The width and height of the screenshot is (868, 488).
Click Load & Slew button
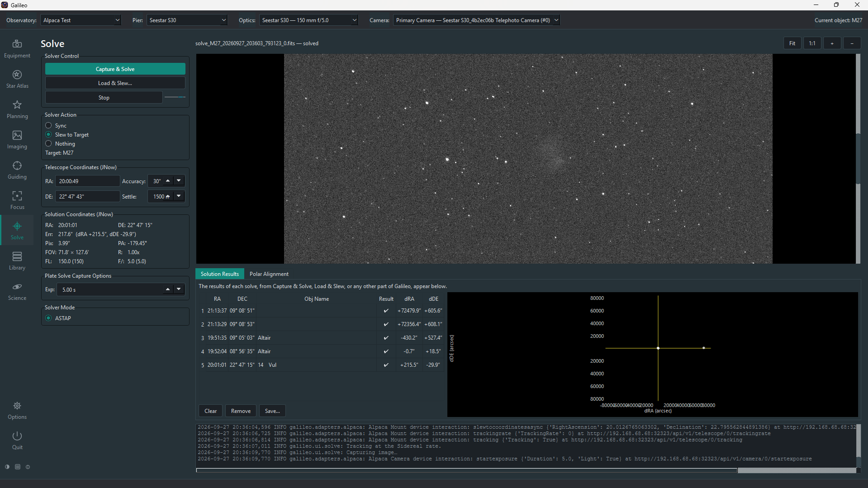click(115, 83)
